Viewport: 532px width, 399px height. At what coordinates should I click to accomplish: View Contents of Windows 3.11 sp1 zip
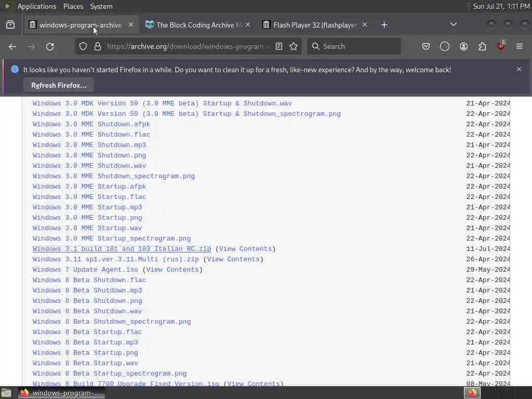233,259
